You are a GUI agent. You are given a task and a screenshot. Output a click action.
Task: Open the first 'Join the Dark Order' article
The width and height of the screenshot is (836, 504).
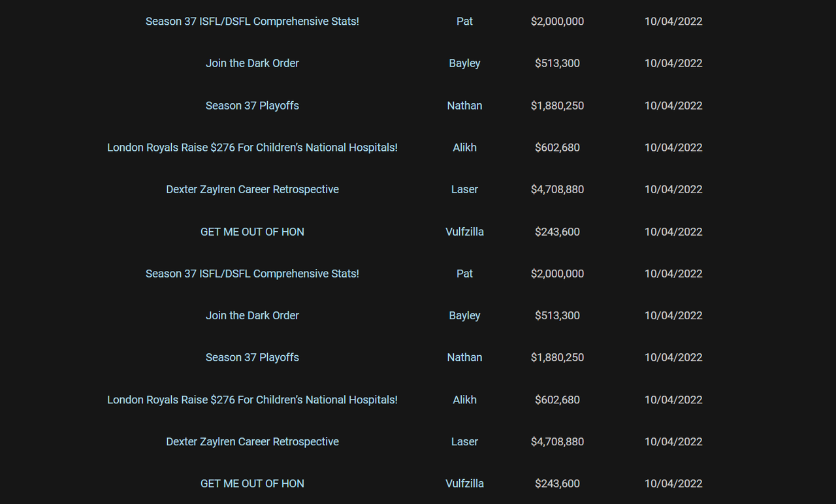point(252,63)
